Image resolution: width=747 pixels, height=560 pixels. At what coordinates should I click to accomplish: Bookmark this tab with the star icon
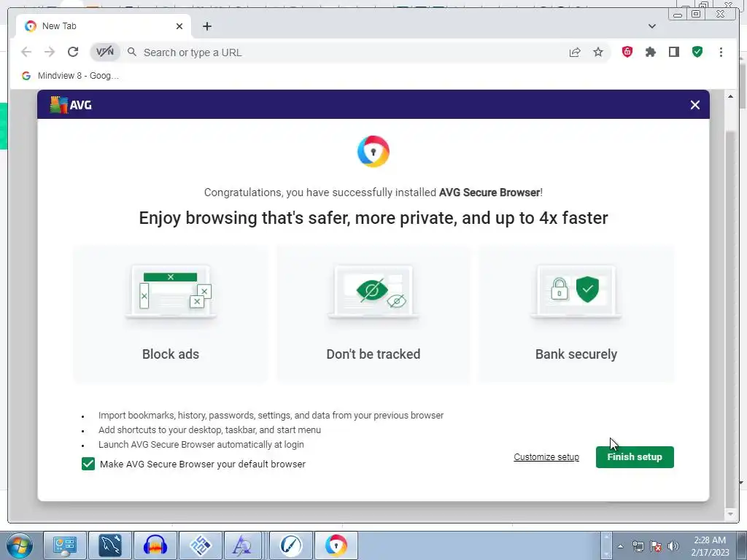[598, 52]
